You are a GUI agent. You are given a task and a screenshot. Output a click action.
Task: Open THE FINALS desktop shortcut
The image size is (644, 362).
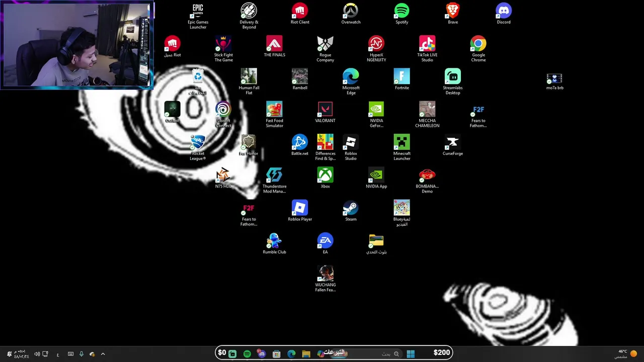(274, 47)
